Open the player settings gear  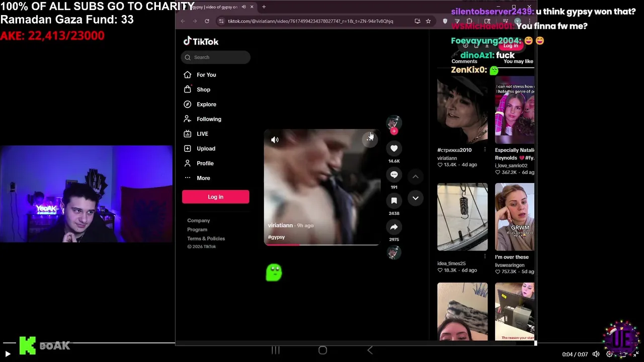coord(609,354)
